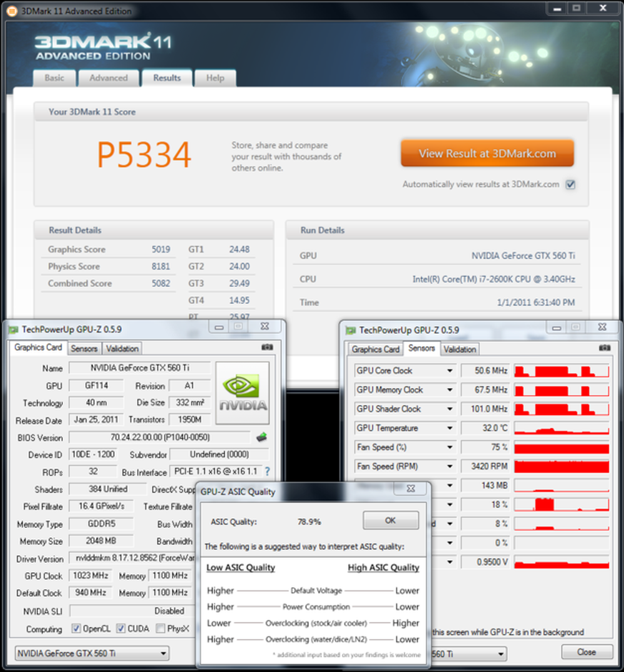Screen dimensions: 624x672
Task: Click the camera icon in the GPU-Z Sensors window
Action: [x=604, y=348]
